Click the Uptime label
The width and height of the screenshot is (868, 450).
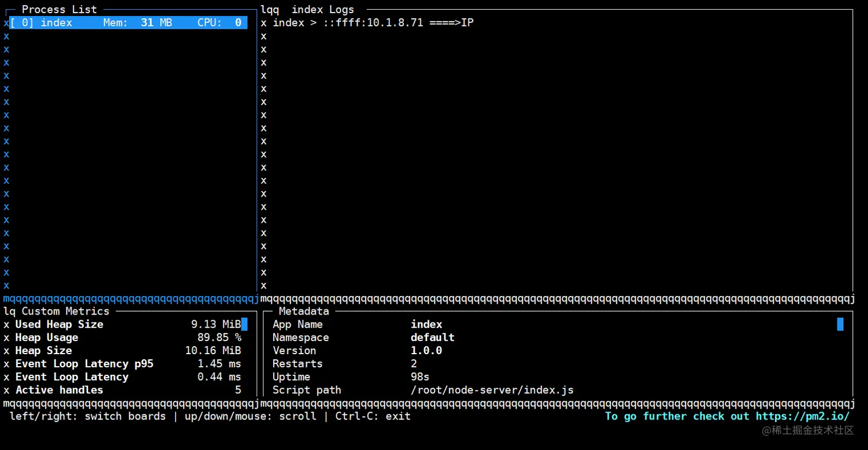pyautogui.click(x=291, y=377)
